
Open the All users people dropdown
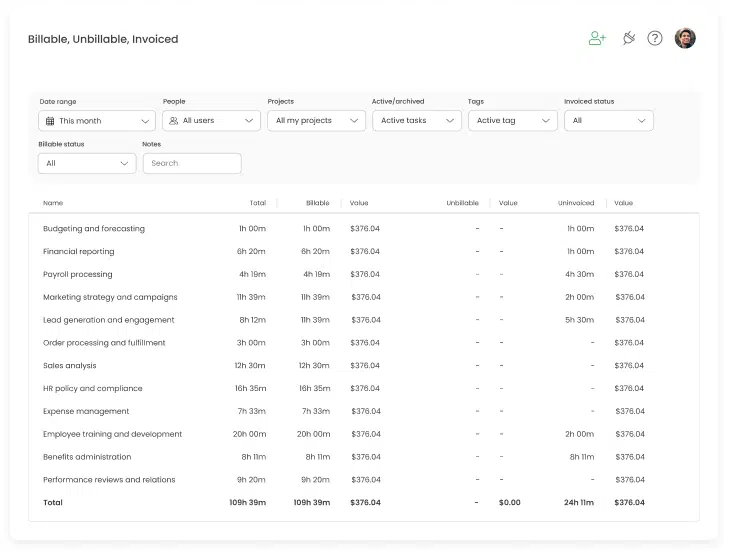point(211,121)
